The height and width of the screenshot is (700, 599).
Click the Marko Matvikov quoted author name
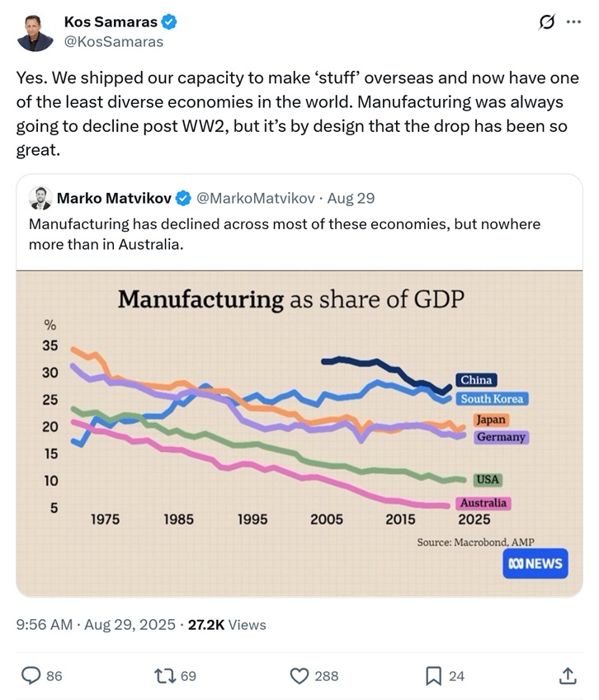[115, 198]
